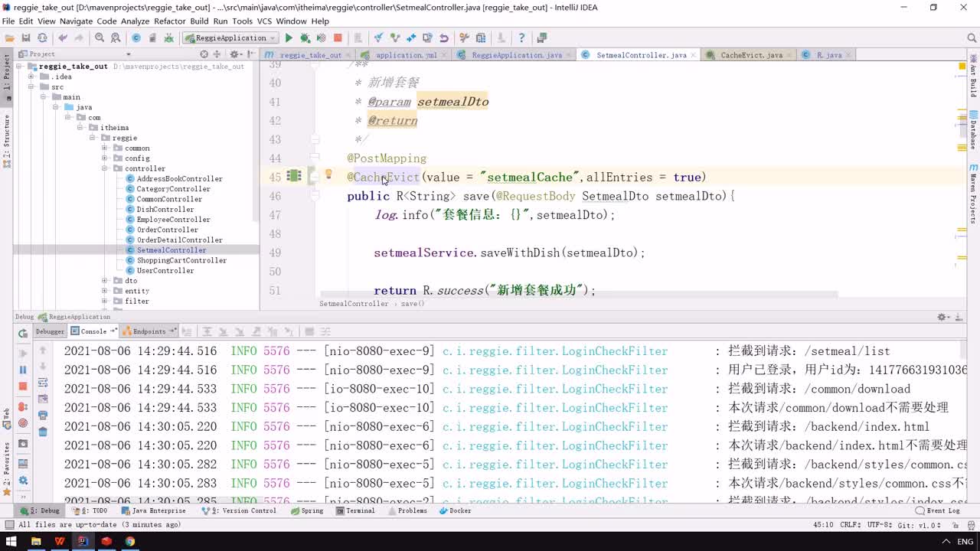Expand the .idea folder

click(31, 77)
